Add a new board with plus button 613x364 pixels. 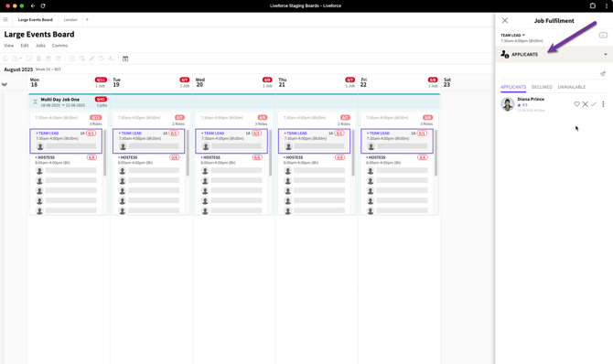[87, 19]
